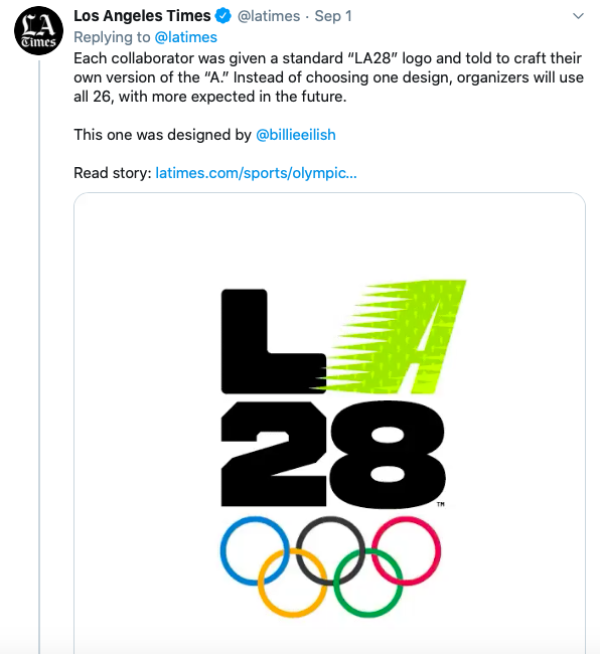
Task: Open the latimes.com/sports/olympic story link
Action: tap(256, 173)
